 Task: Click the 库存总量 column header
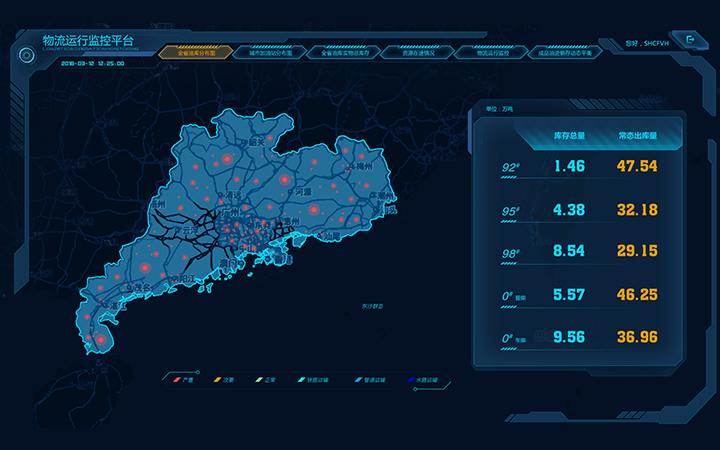(x=569, y=135)
